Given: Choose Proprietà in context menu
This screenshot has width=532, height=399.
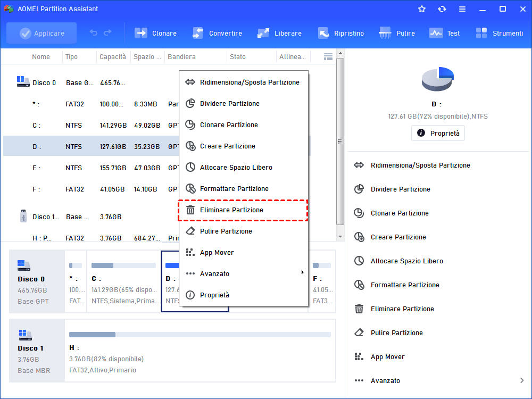Looking at the screenshot, I should point(244,295).
